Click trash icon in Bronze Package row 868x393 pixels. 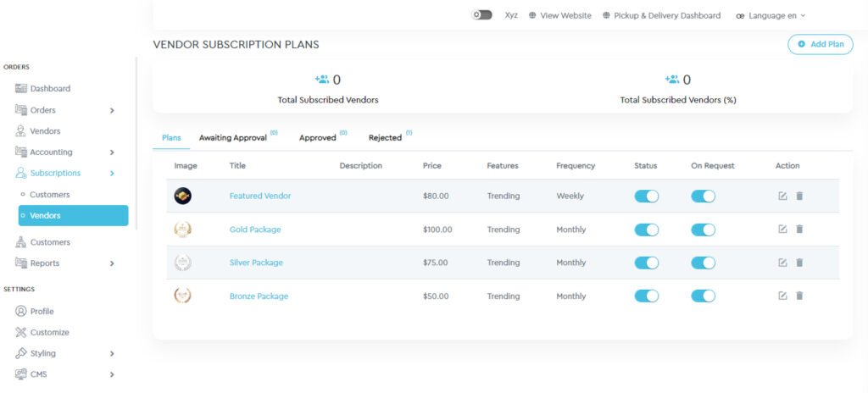pos(799,296)
